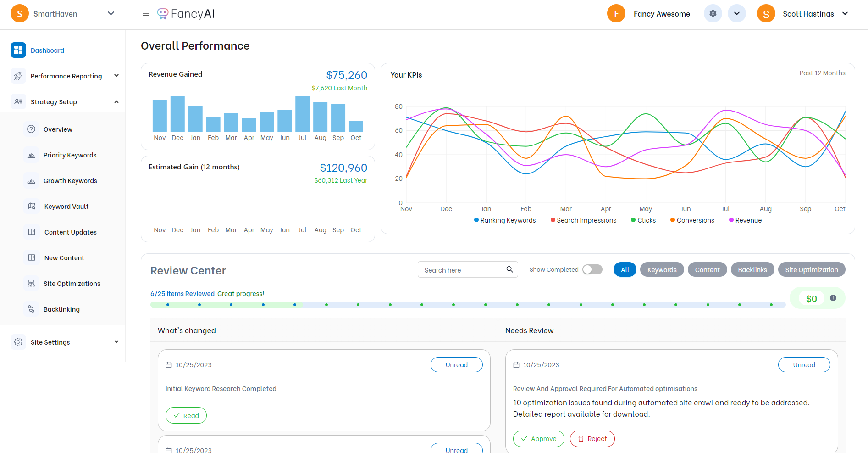The height and width of the screenshot is (453, 868).
Task: Toggle the Show Completed switch
Action: point(592,270)
